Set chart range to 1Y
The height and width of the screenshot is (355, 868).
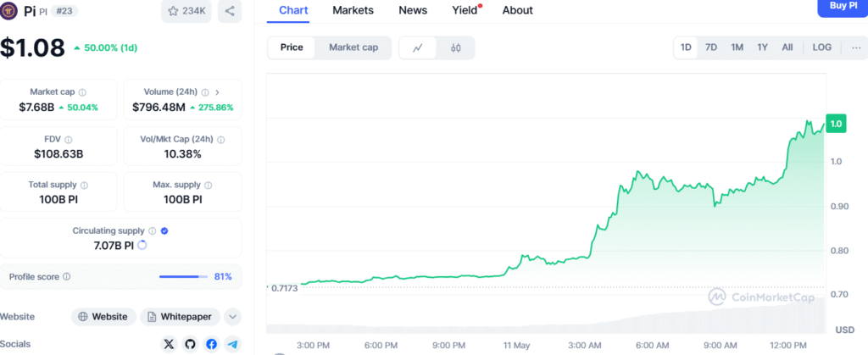pos(762,47)
